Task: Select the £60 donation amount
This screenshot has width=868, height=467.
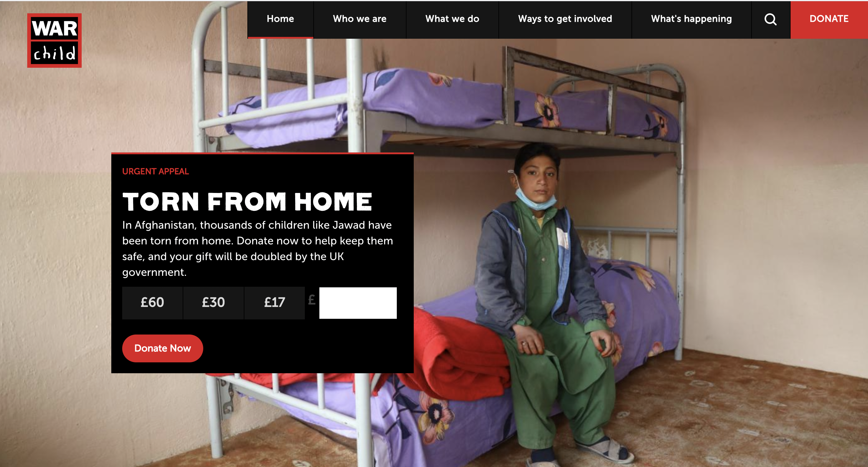Action: click(152, 302)
